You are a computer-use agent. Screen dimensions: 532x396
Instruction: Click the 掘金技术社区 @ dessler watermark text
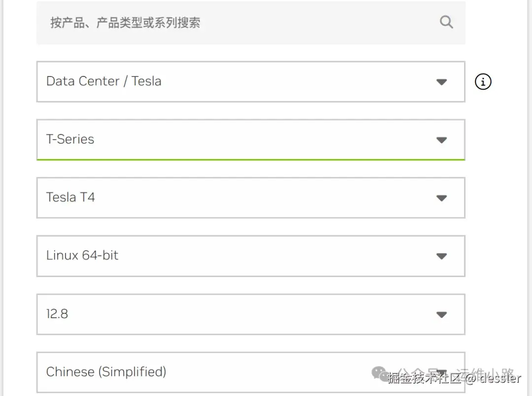[454, 378]
